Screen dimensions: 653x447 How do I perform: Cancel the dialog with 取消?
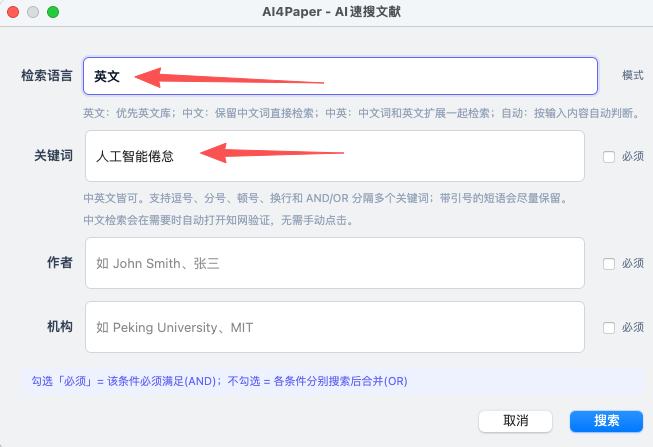(516, 421)
